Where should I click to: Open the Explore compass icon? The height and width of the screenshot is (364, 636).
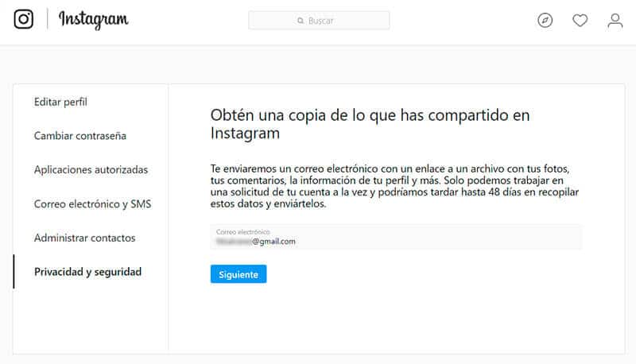(x=545, y=21)
